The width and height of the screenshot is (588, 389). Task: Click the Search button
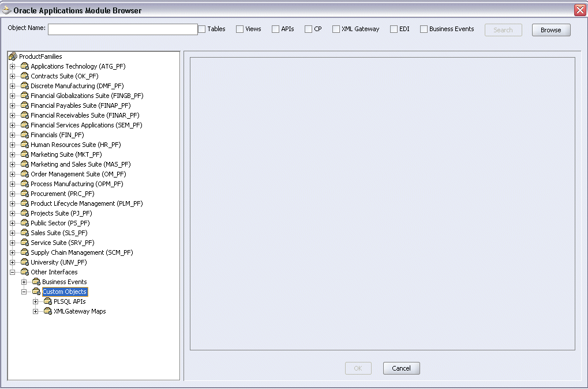click(503, 30)
